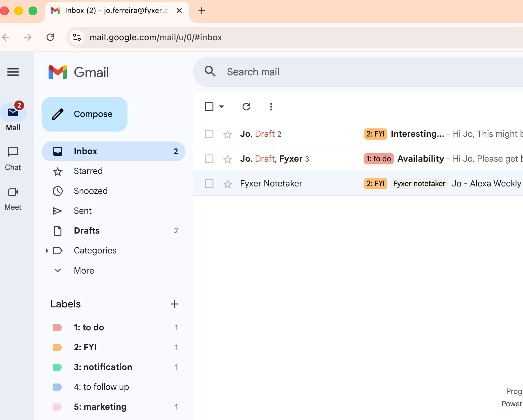The image size is (523, 420).
Task: Click the pink '5: marketing' label color tag
Action: pos(58,407)
